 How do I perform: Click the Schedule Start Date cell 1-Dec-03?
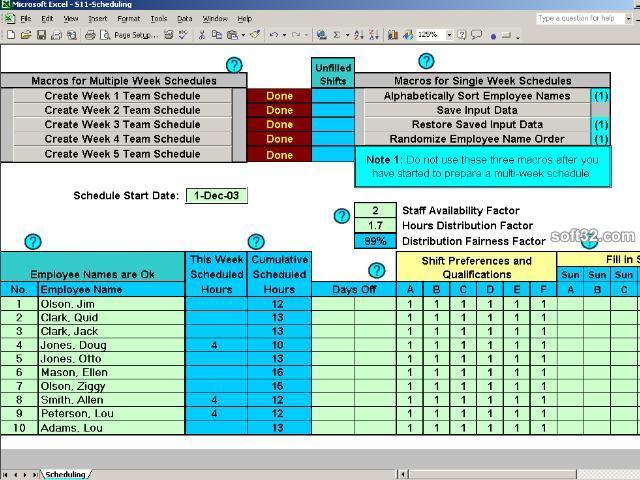pyautogui.click(x=216, y=196)
